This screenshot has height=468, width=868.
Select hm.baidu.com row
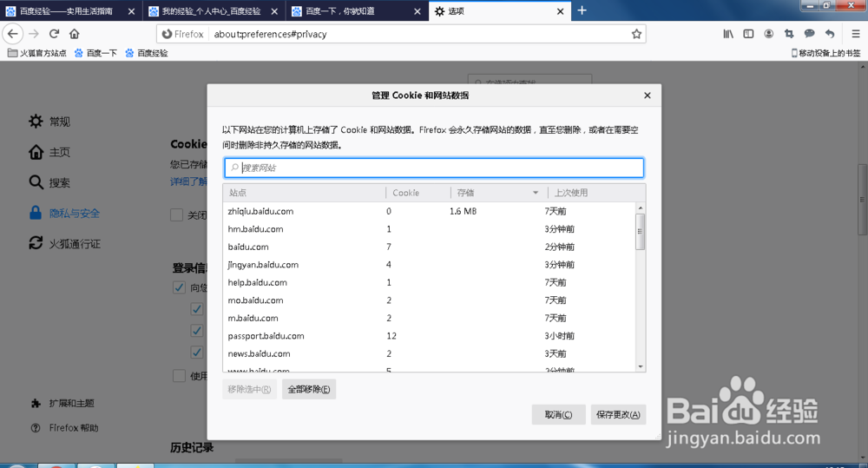430,228
